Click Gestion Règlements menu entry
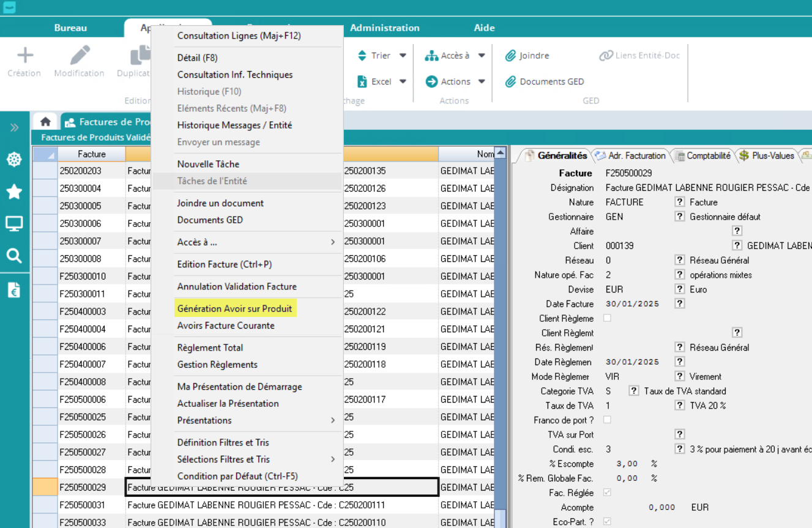The image size is (812, 528). pos(217,365)
